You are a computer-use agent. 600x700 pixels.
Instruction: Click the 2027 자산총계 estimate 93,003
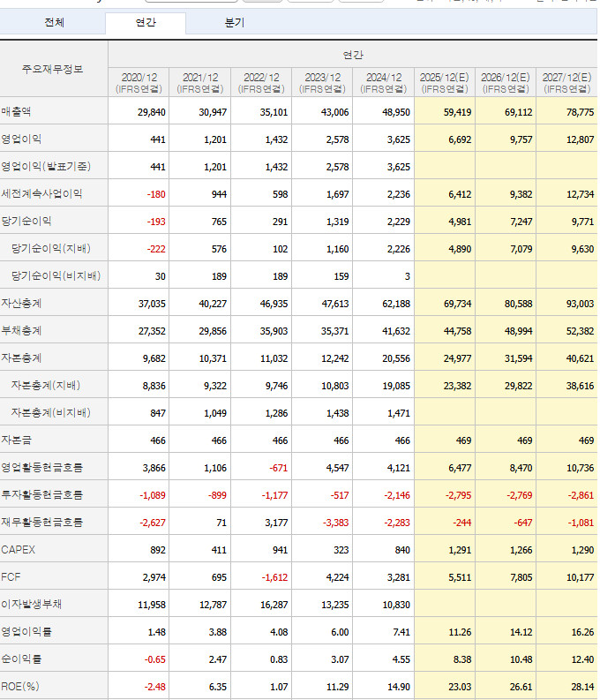point(580,304)
